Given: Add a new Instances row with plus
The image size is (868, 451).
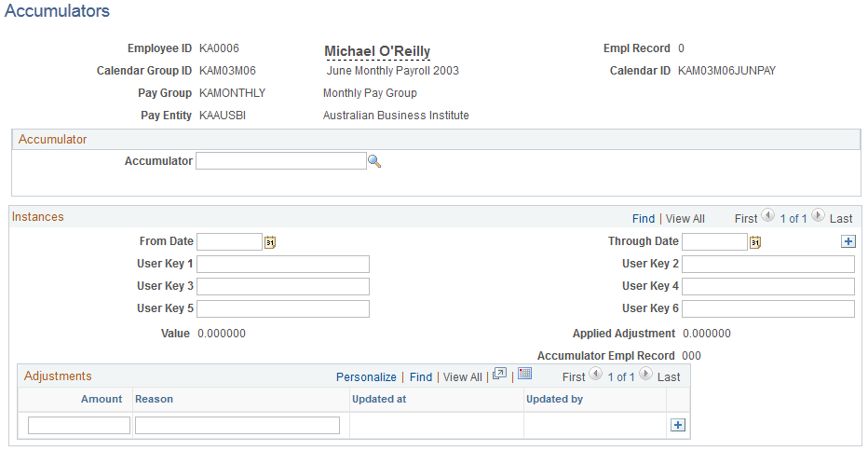Looking at the screenshot, I should [848, 241].
